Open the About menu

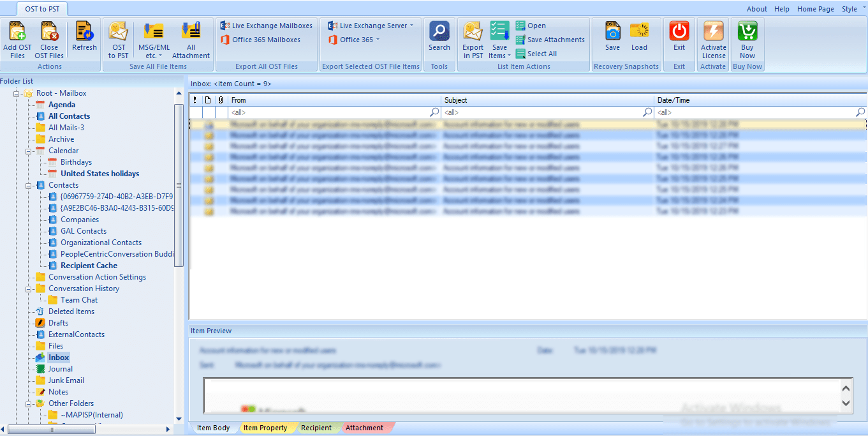[x=757, y=9]
